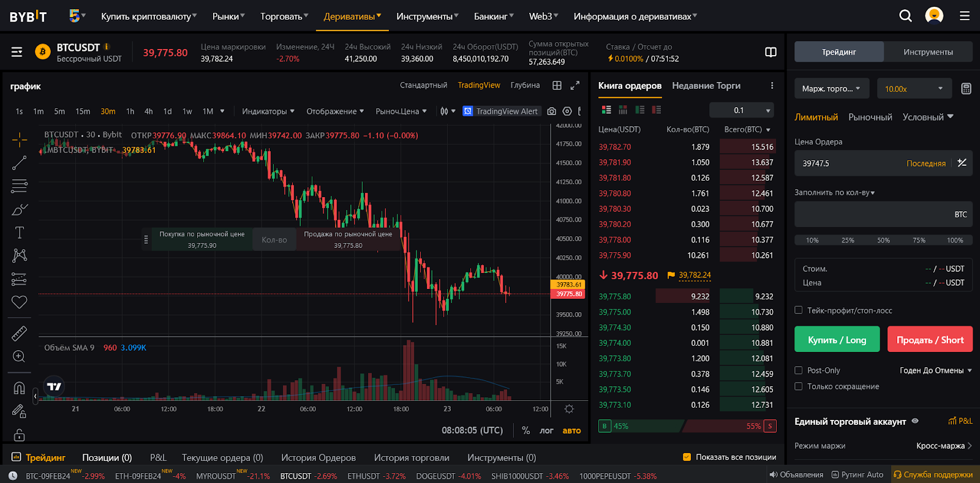Select the crosshair cursor tool
This screenshot has width=980, height=483.
(20, 140)
